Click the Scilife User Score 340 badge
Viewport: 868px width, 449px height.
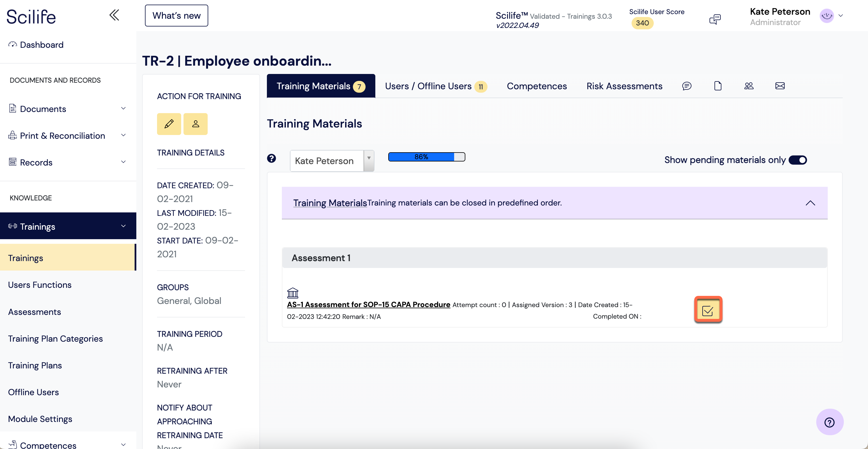(x=642, y=23)
